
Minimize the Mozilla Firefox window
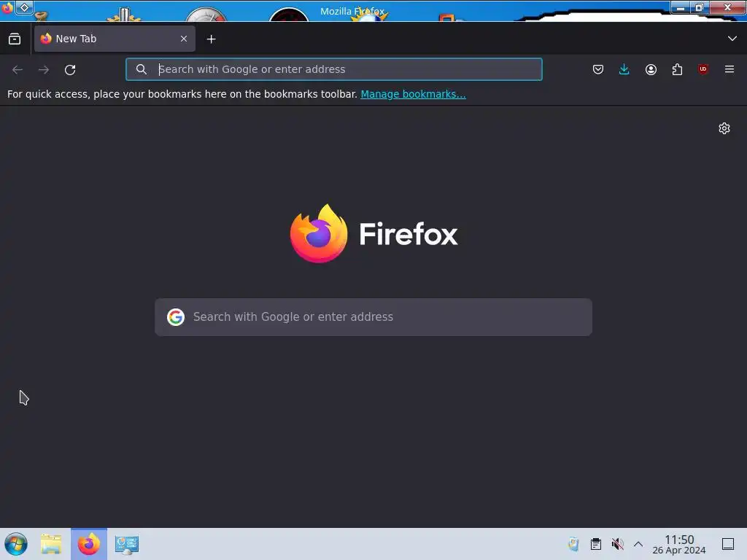[681, 7]
